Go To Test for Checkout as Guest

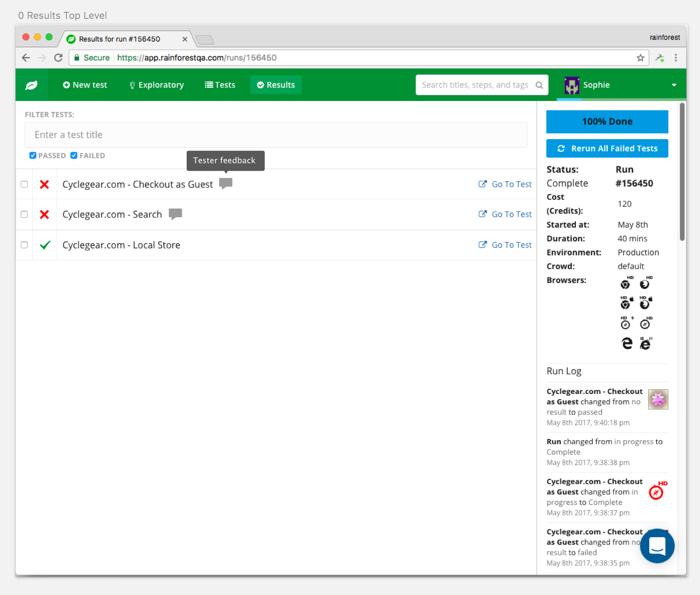tap(505, 184)
